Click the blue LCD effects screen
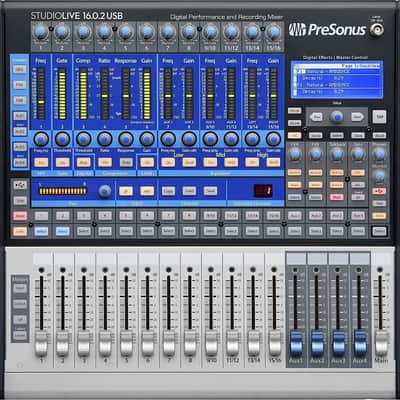The image size is (400, 400). click(x=337, y=80)
